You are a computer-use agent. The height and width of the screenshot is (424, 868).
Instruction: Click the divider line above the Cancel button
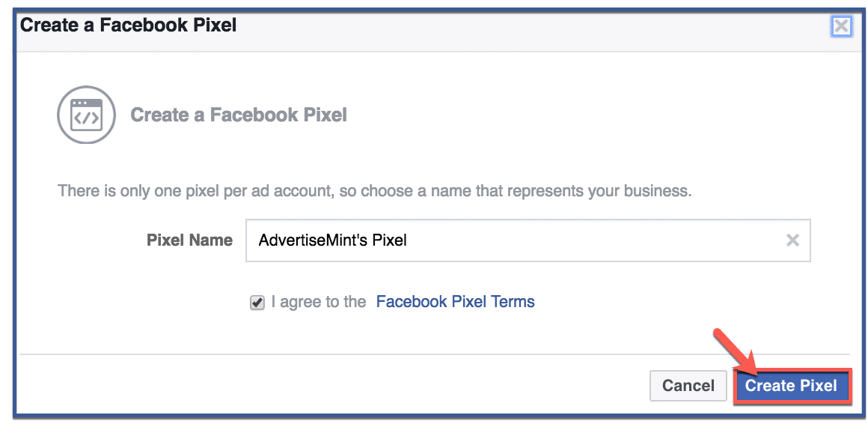(x=434, y=354)
